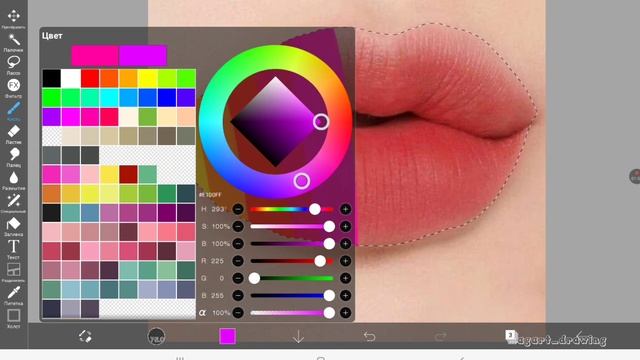The height and width of the screenshot is (360, 640).
Task: Select the Transform tool
Action: coord(13,16)
